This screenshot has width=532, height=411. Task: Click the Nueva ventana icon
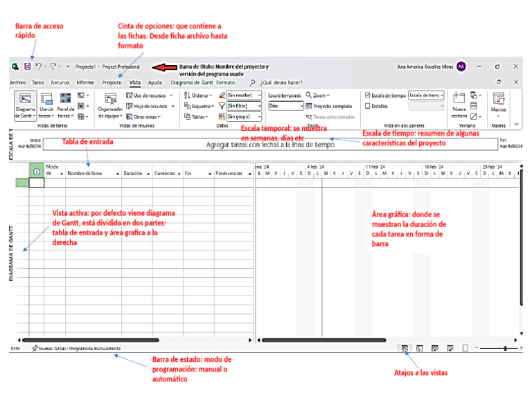tap(459, 98)
